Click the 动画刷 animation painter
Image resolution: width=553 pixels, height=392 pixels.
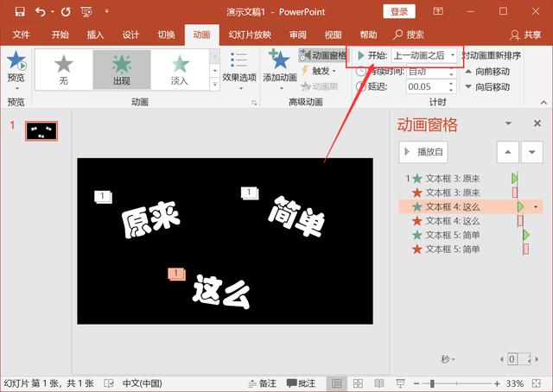pyautogui.click(x=319, y=86)
